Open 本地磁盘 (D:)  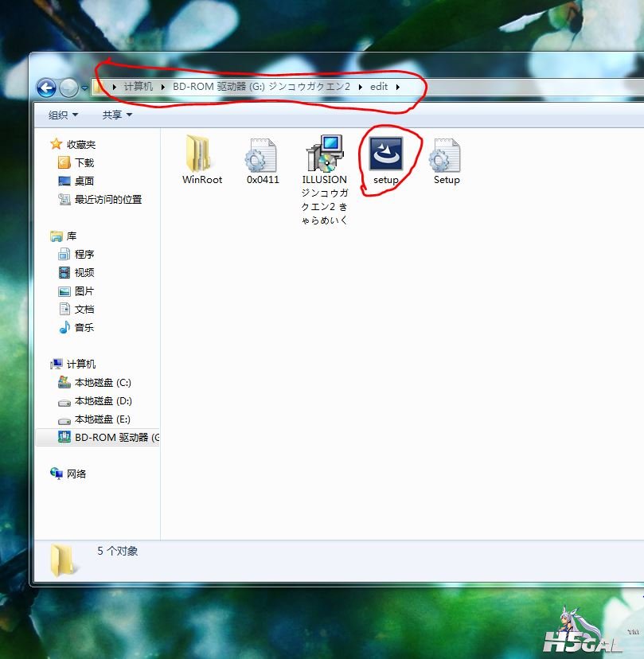pos(103,401)
